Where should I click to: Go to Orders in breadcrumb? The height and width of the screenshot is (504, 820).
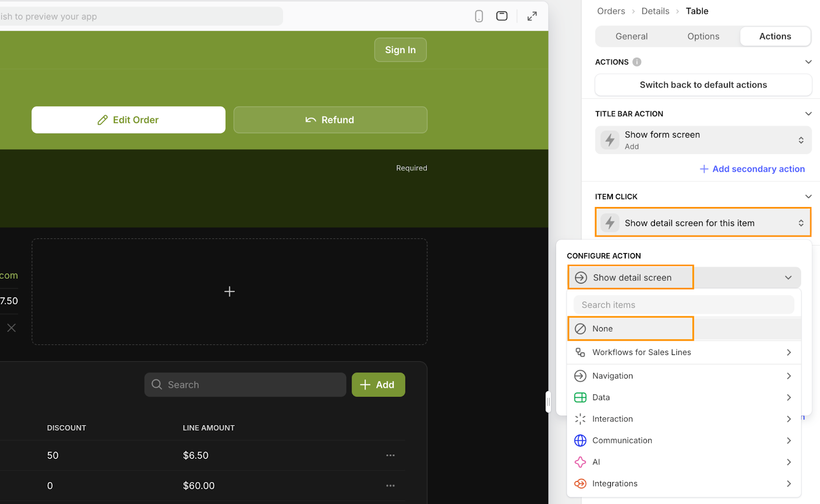point(611,11)
